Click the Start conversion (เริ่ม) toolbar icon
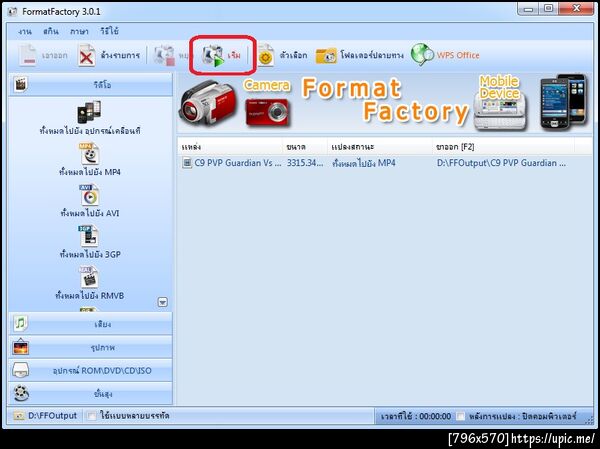The image size is (600, 449). 213,56
